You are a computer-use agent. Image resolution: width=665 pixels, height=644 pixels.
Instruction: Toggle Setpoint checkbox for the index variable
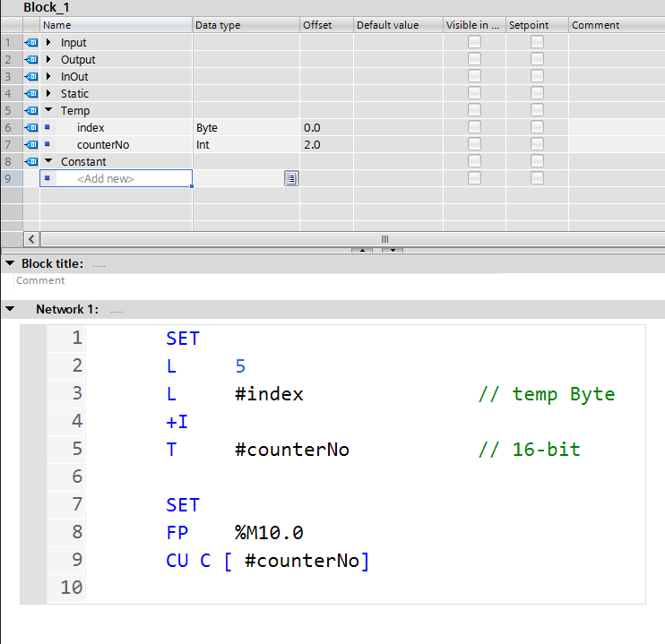click(x=537, y=128)
